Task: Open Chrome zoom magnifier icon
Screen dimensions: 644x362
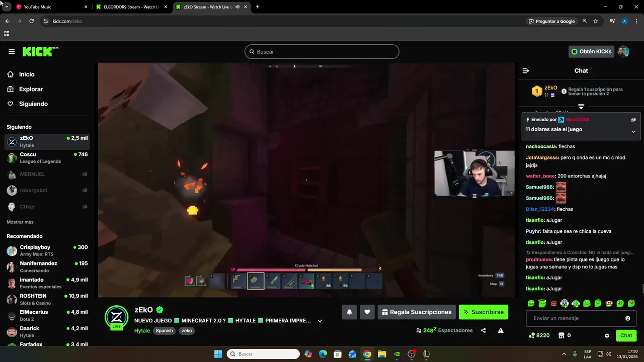Action: tap(585, 21)
